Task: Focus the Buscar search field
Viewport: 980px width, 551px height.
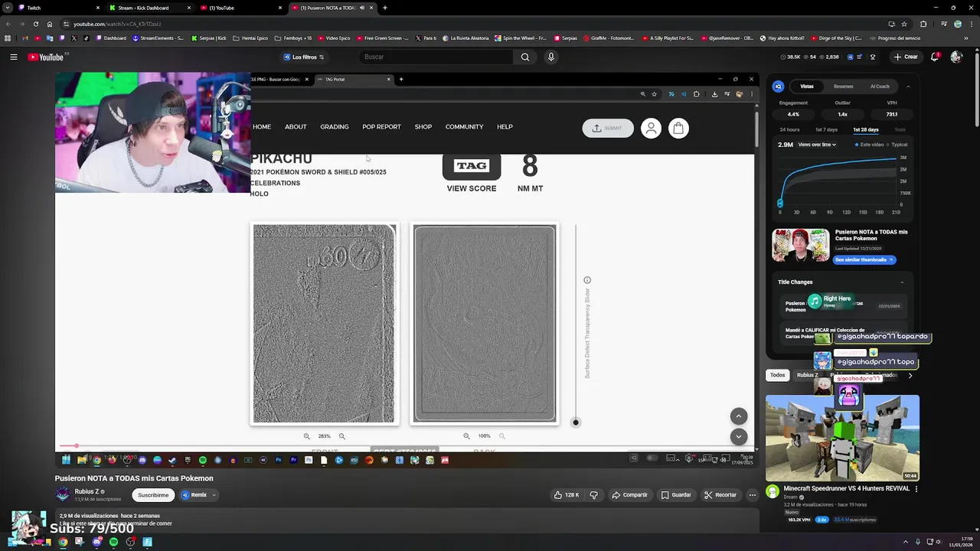Action: point(436,57)
